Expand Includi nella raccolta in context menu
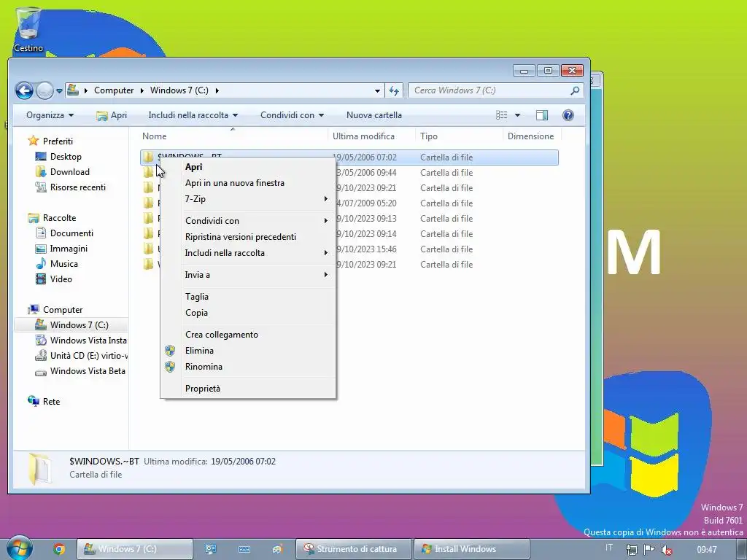Screen dimensions: 747x560 click(248, 253)
